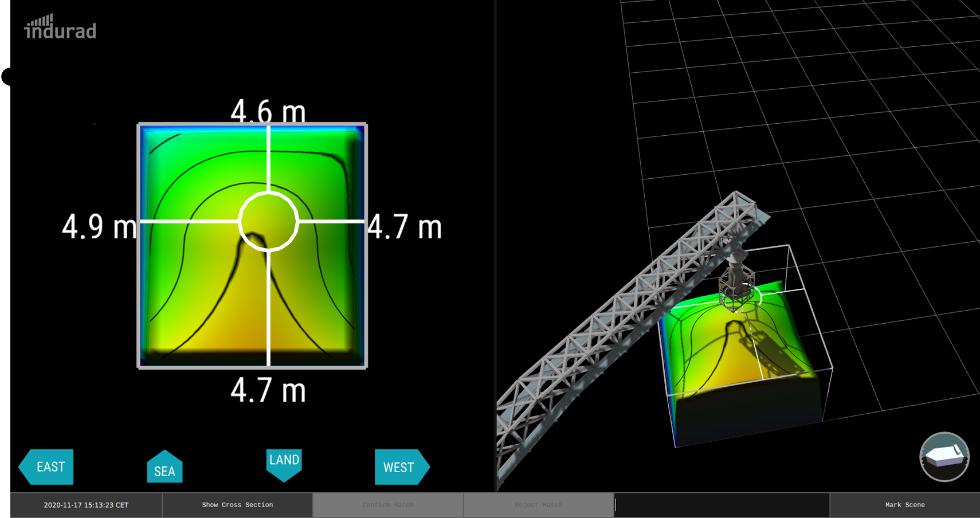Click the Confirm Hatch button

coord(387,505)
